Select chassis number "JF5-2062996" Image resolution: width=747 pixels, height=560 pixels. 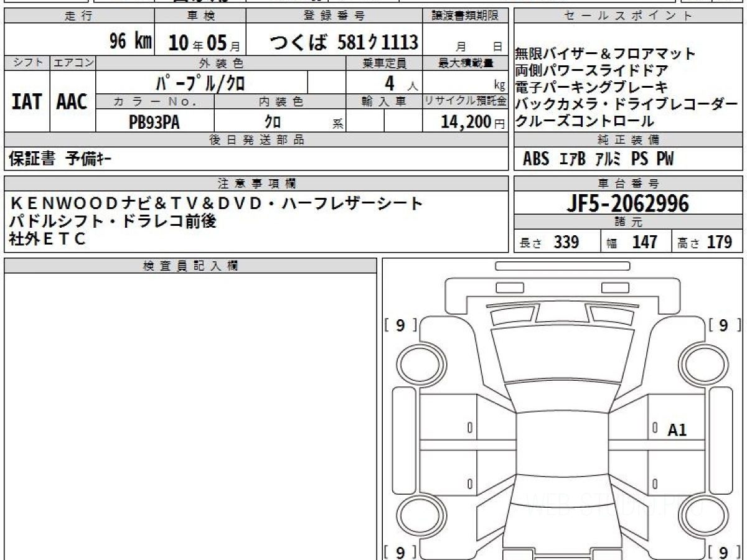coord(627,203)
